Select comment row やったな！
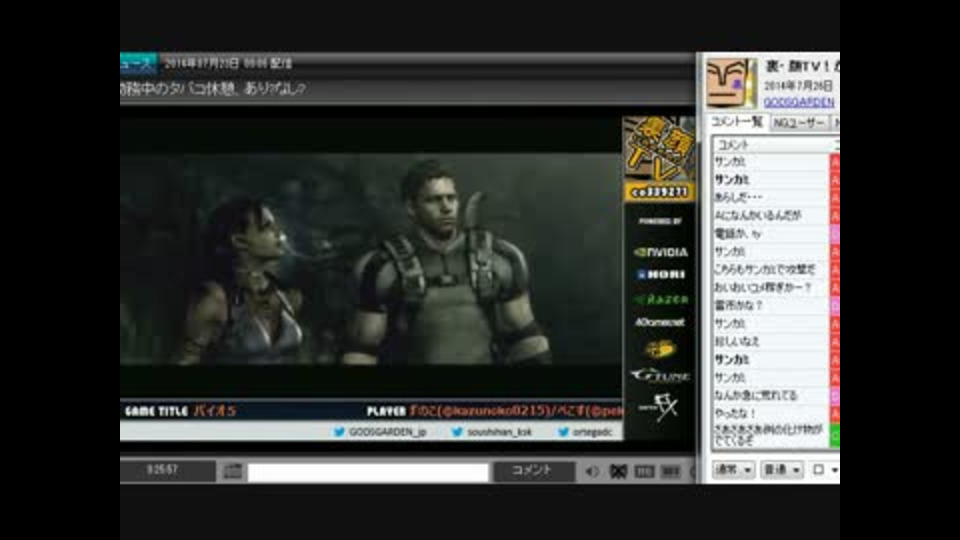This screenshot has height=540, width=960. point(771,413)
